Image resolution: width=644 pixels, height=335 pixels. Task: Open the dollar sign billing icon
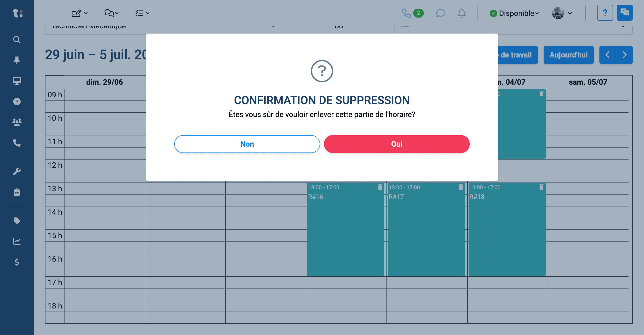click(x=17, y=262)
